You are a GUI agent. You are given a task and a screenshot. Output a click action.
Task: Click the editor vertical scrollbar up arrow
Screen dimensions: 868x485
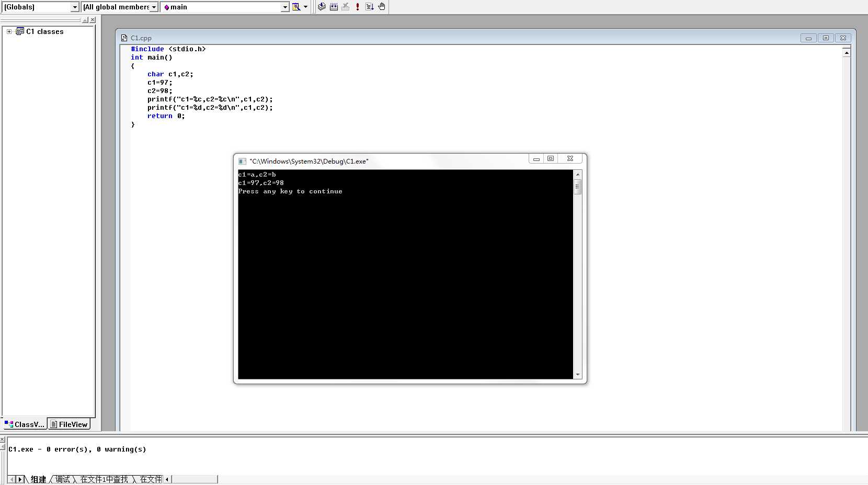click(847, 52)
